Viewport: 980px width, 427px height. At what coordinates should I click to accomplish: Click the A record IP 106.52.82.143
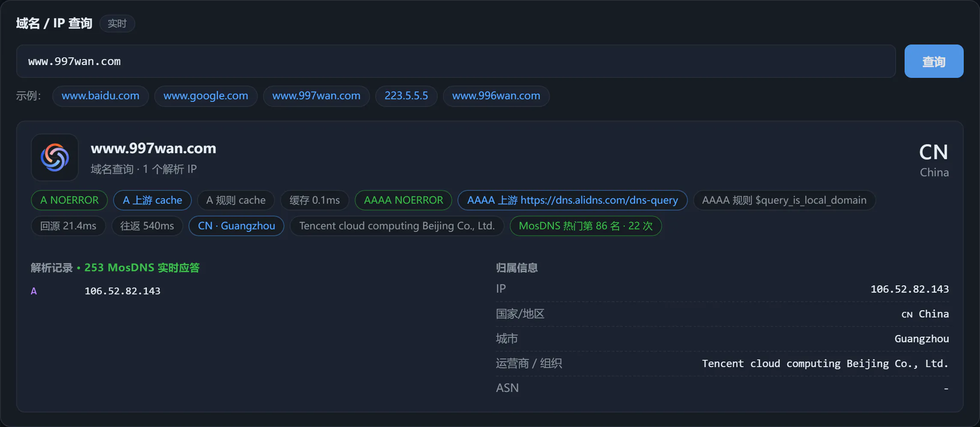pyautogui.click(x=122, y=291)
